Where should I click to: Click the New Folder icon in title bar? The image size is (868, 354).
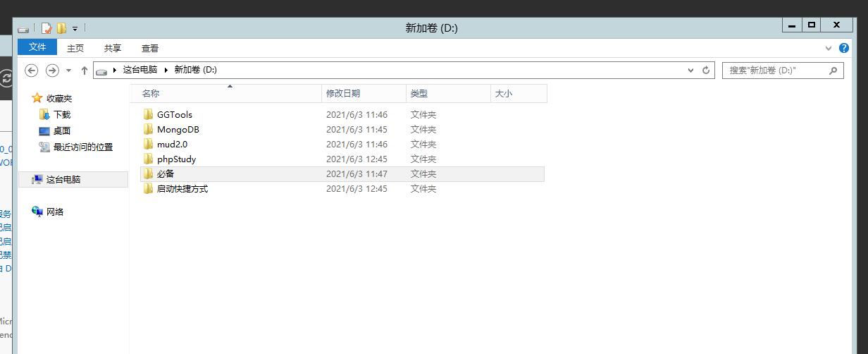point(61,28)
